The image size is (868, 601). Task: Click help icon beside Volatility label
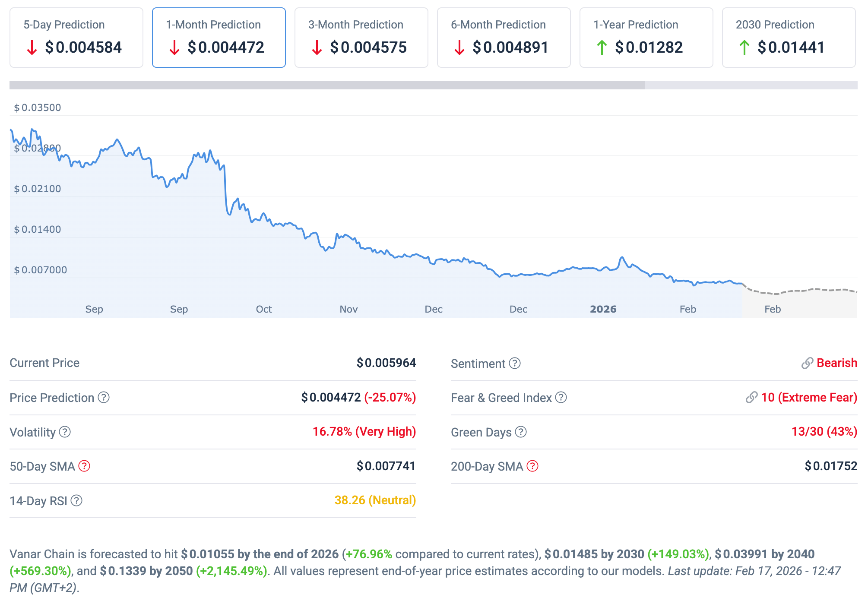click(65, 432)
